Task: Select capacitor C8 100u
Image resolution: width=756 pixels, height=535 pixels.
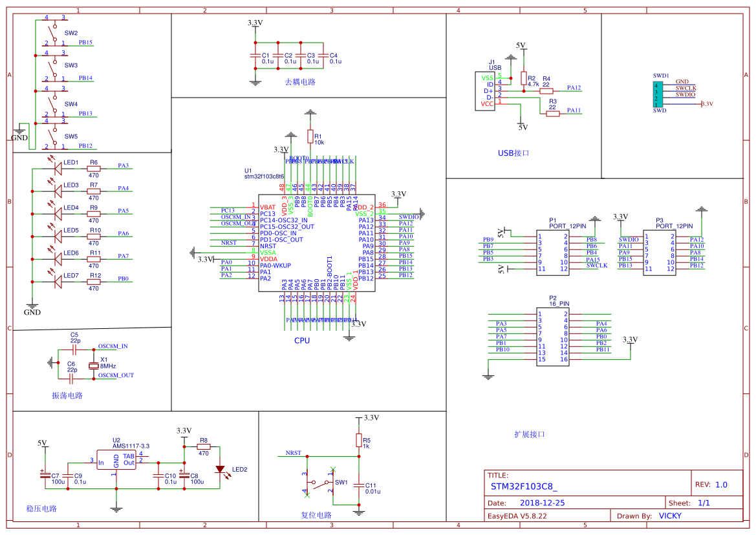Action: click(x=184, y=476)
